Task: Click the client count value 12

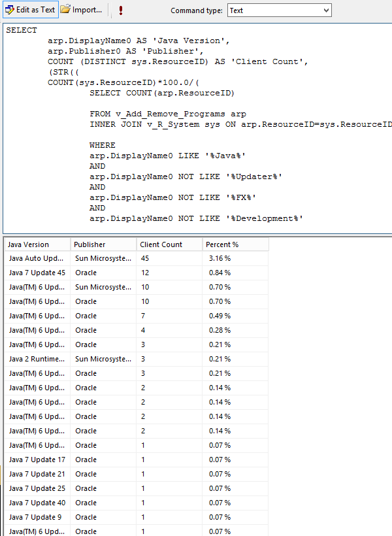Action: click(x=145, y=273)
